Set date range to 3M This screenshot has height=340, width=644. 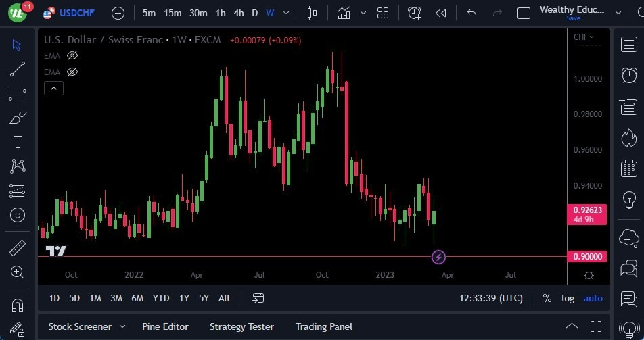[x=116, y=298]
